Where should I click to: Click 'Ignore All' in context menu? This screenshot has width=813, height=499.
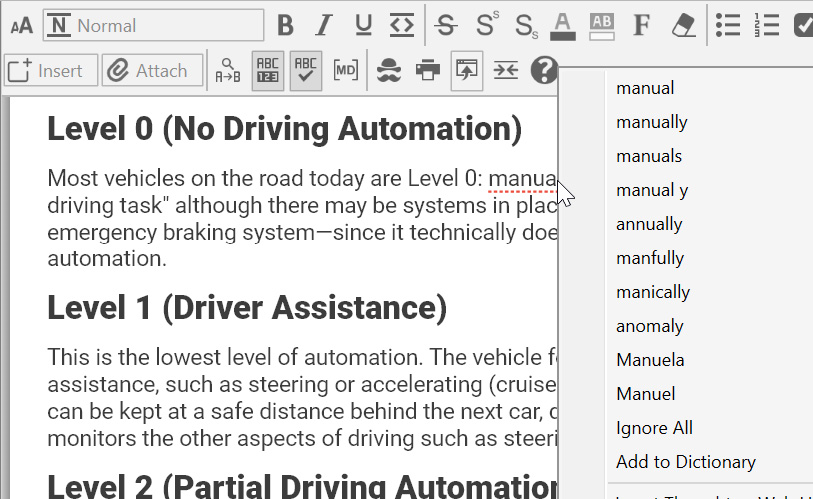point(654,428)
